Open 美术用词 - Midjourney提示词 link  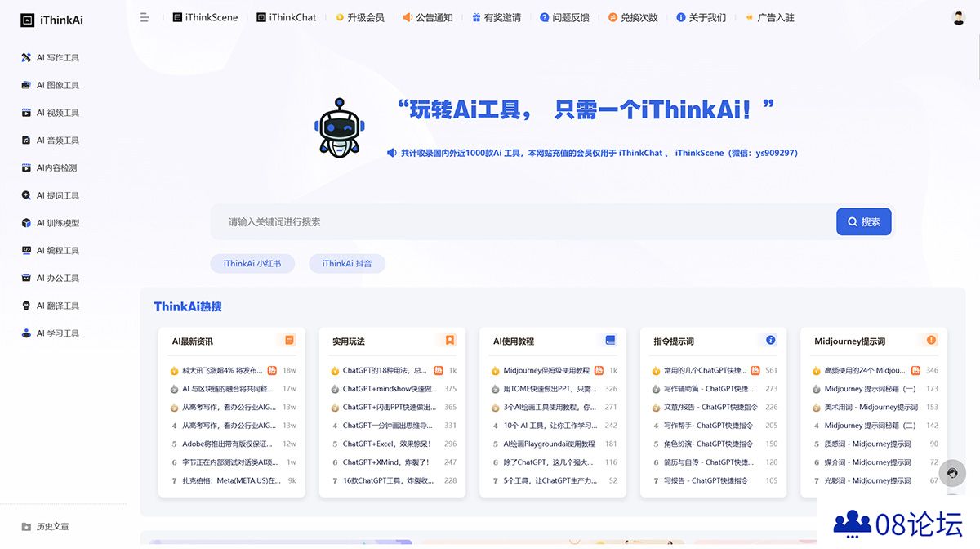[x=871, y=408]
